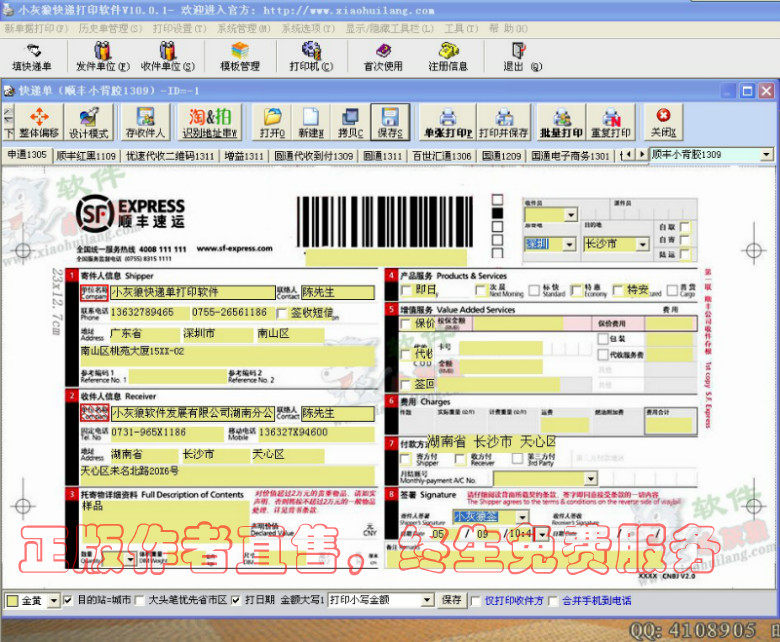Open 打印小写金额 amount dropdown
This screenshot has width=780, height=642.
(x=427, y=600)
